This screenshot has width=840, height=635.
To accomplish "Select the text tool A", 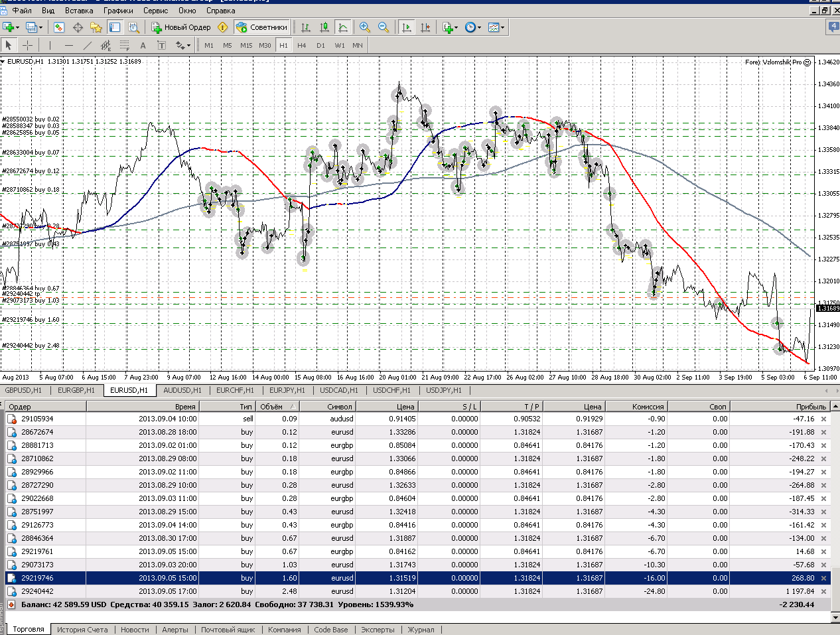I will coord(143,45).
